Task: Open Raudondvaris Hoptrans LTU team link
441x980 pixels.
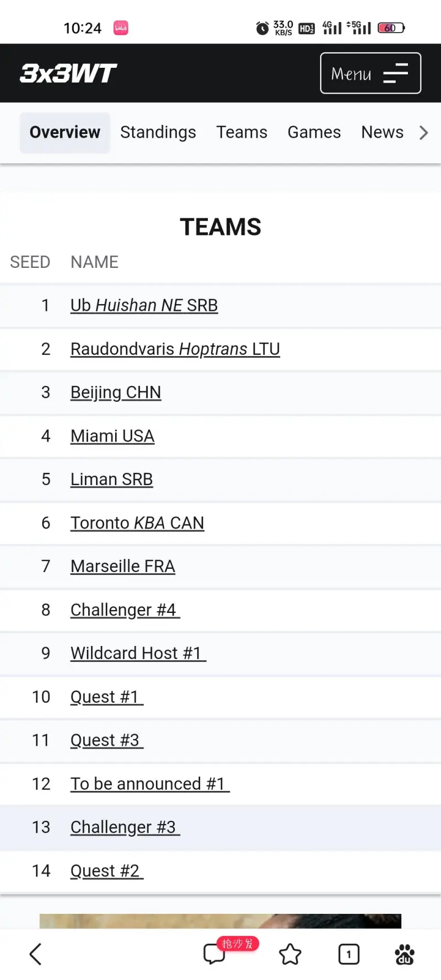Action: [x=175, y=349]
